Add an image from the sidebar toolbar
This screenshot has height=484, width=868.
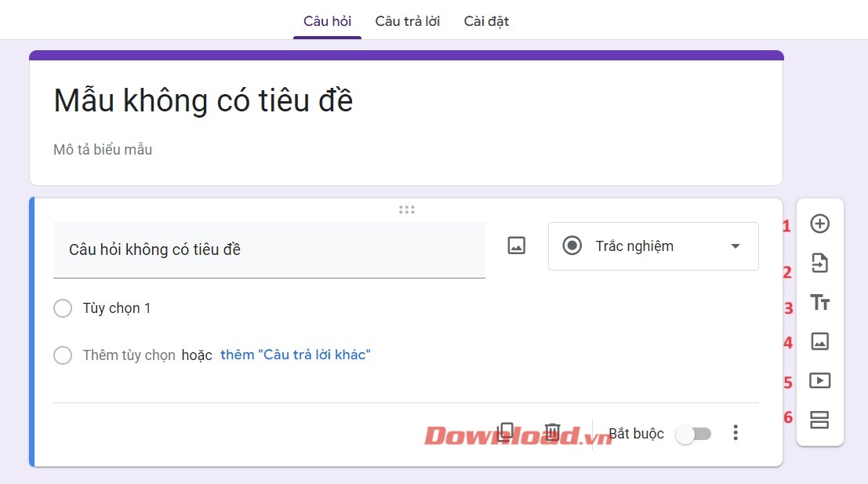click(x=819, y=341)
